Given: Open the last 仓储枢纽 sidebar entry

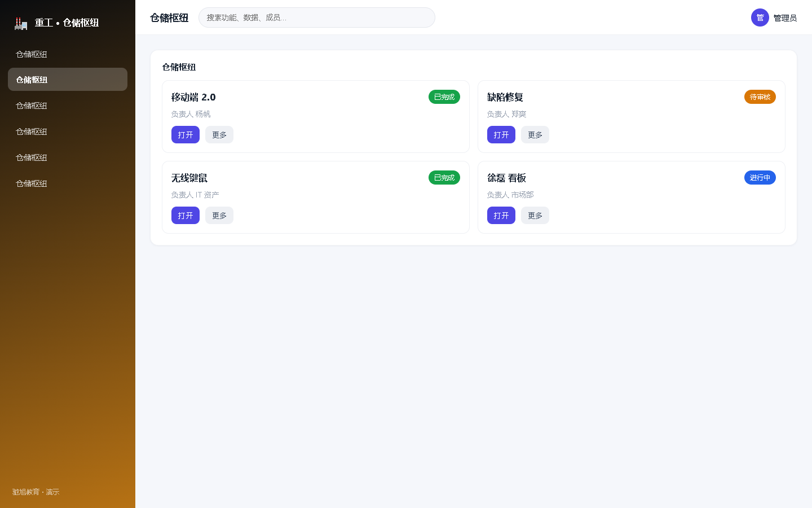Looking at the screenshot, I should click(68, 183).
